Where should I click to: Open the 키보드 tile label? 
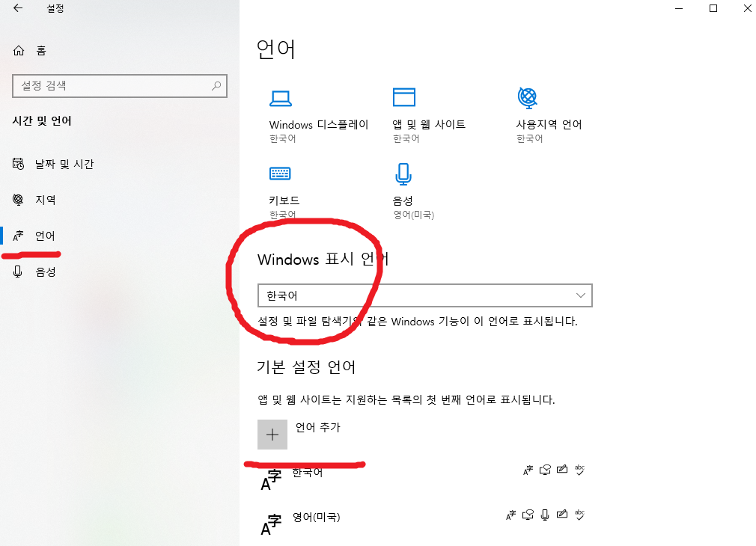click(x=284, y=200)
